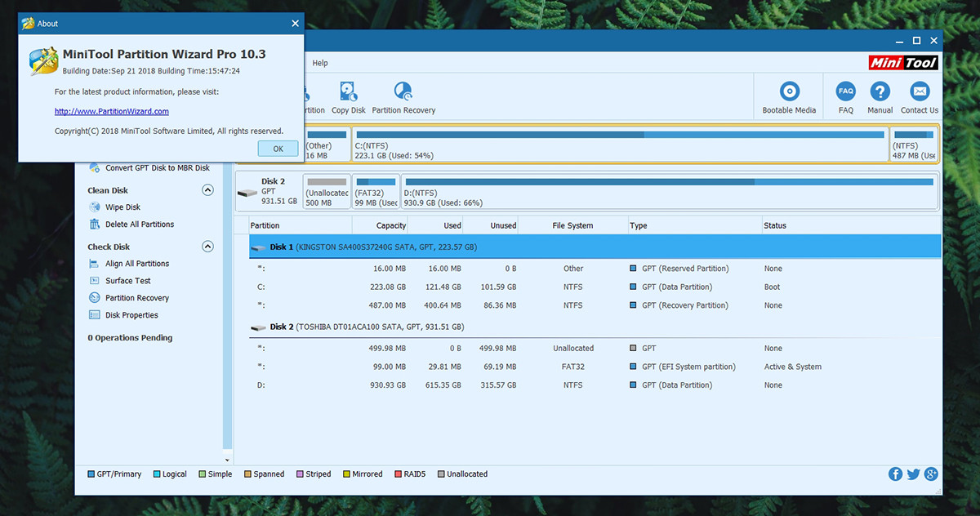Open Bootable Media builder

pos(789,98)
